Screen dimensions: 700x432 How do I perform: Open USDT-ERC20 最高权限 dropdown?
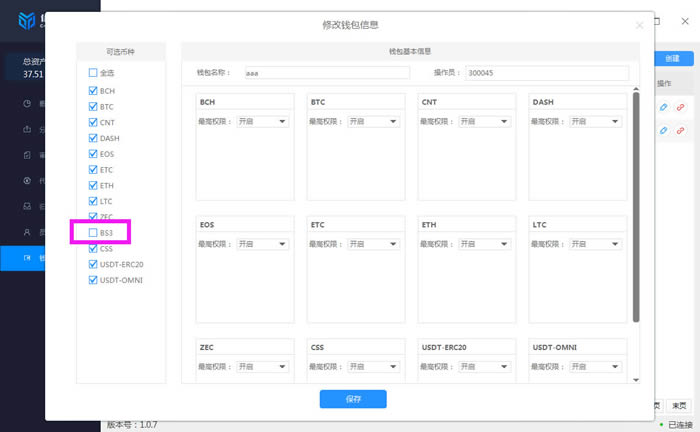click(x=484, y=367)
